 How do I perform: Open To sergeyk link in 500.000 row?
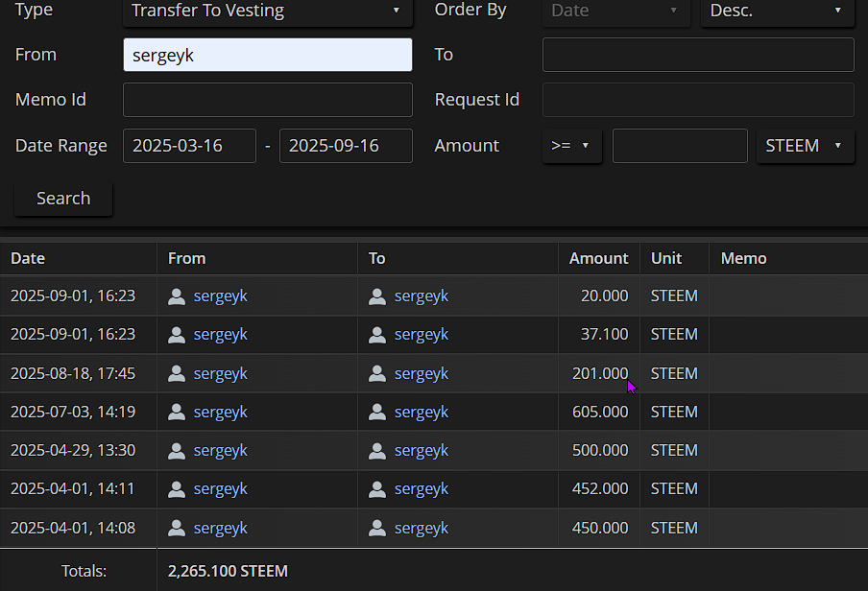(422, 450)
